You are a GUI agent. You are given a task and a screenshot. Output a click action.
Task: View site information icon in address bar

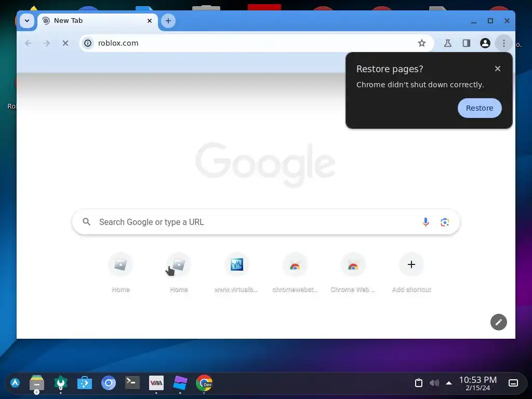coord(88,43)
